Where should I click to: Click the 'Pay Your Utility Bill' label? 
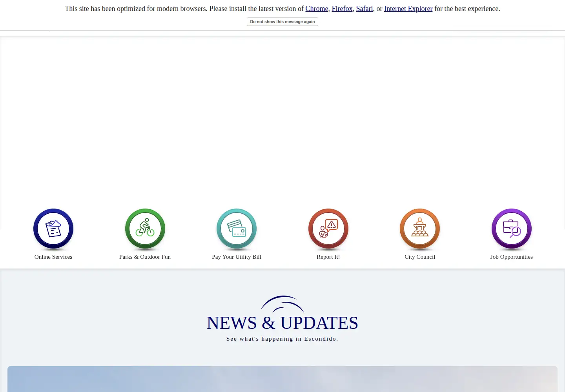point(237,257)
